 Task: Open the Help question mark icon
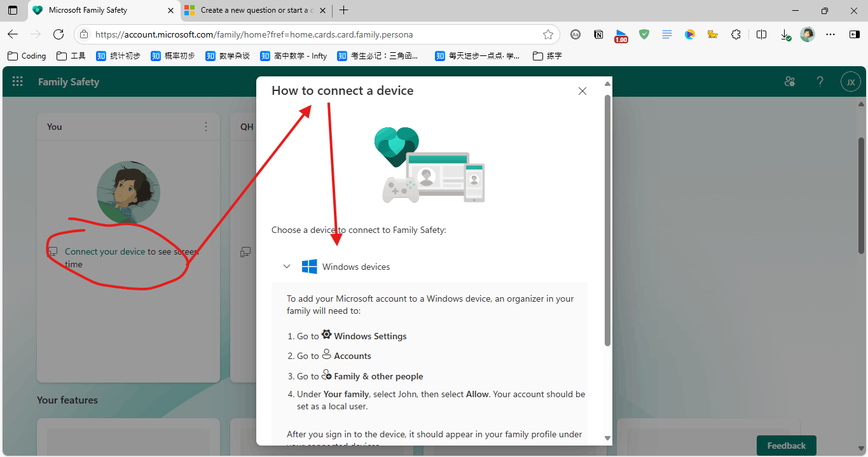point(820,81)
